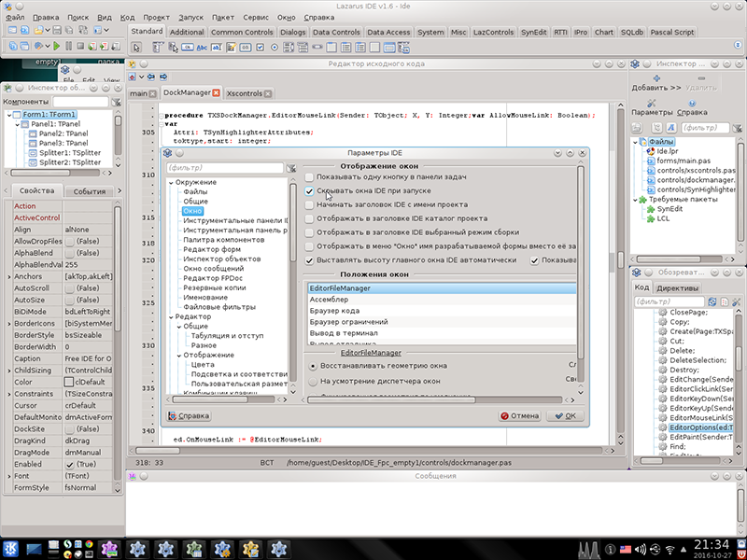Viewport: 747px width, 560px height.
Task: Open the dropdown arrow next to Open icon
Action: [x=49, y=30]
